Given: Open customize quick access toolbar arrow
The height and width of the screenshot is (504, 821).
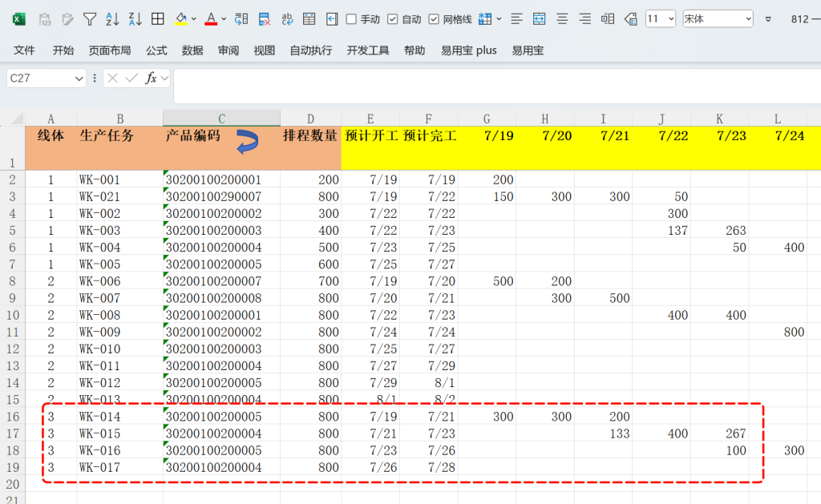Looking at the screenshot, I should pyautogui.click(x=768, y=19).
